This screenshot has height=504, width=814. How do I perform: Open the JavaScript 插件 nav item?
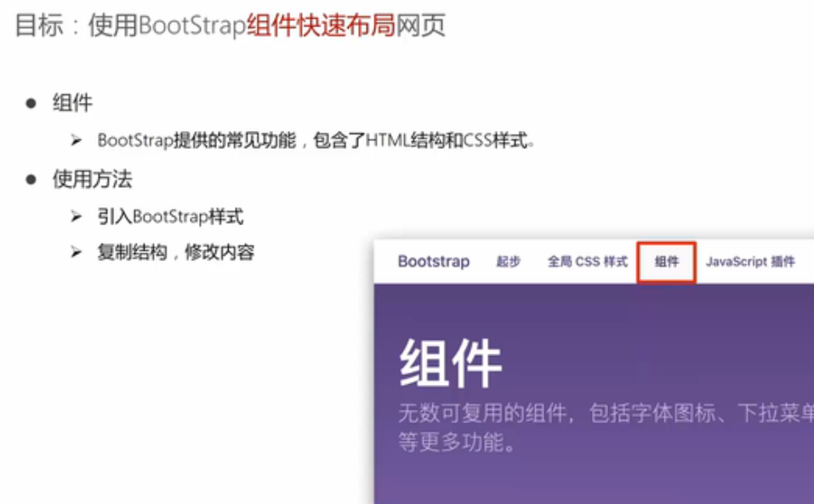[749, 262]
